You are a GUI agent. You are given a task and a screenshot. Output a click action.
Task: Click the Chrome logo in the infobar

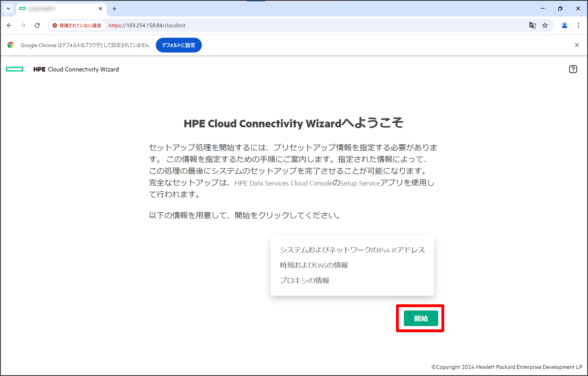pyautogui.click(x=11, y=45)
